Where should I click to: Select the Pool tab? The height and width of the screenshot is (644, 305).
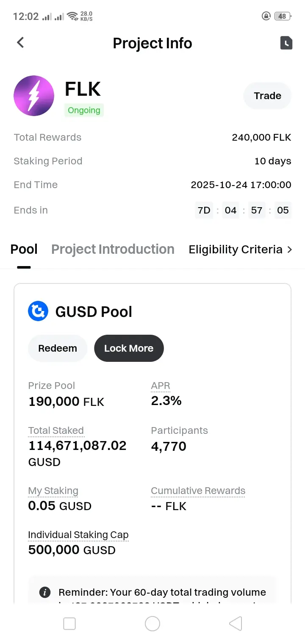(24, 250)
